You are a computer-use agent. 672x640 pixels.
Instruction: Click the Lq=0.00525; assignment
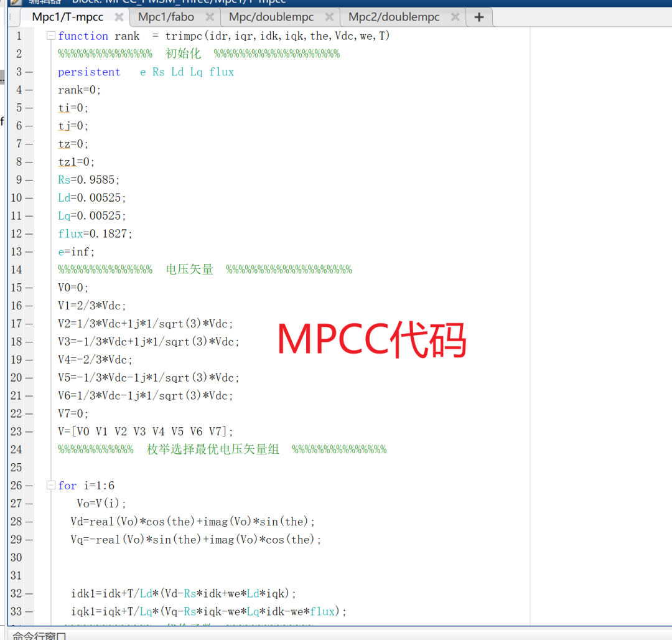tap(91, 215)
